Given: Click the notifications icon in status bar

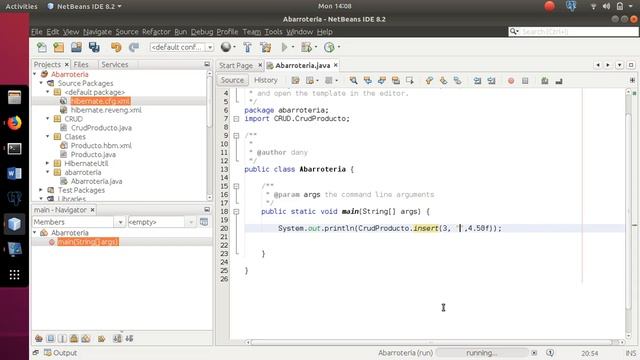Looking at the screenshot, I should tap(550, 353).
